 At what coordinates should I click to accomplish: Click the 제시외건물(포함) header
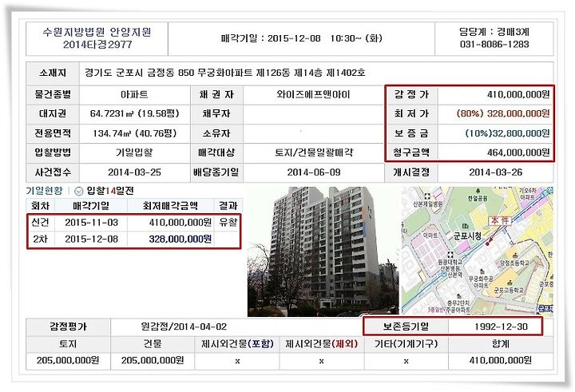coord(237,344)
